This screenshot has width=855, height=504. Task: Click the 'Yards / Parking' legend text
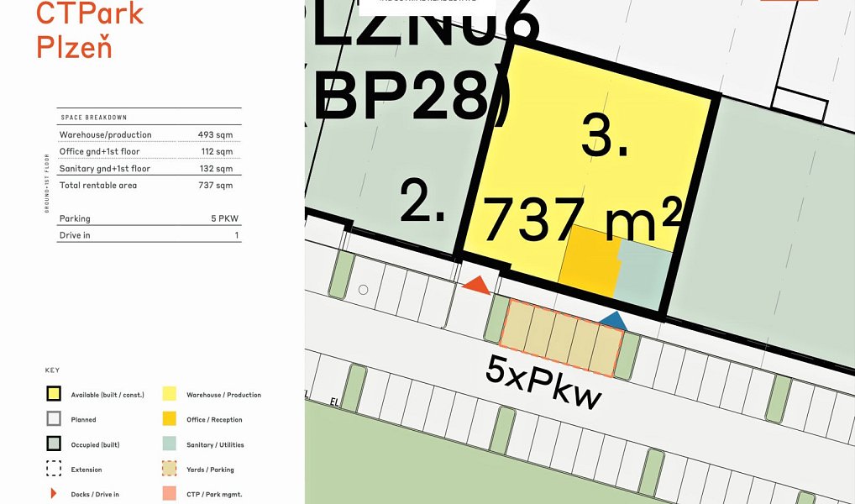point(210,470)
